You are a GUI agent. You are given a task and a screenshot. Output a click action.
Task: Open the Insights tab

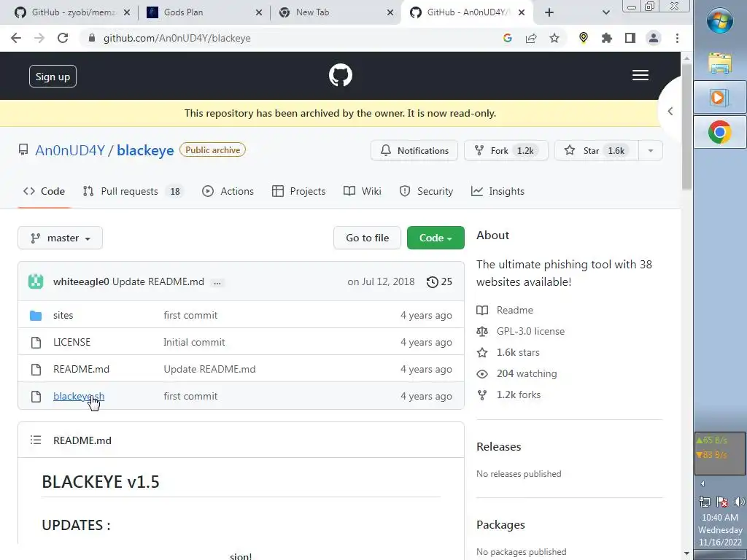pos(498,191)
